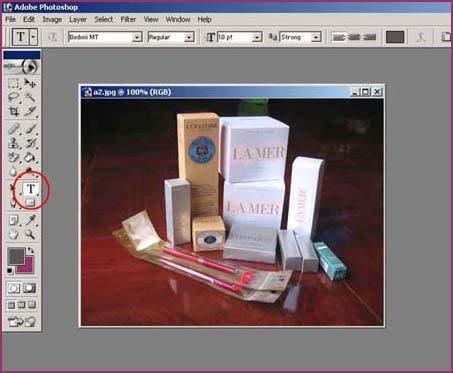Viewport: 453px width, 373px height.
Task: Select the Lasso tool
Action: 13,97
